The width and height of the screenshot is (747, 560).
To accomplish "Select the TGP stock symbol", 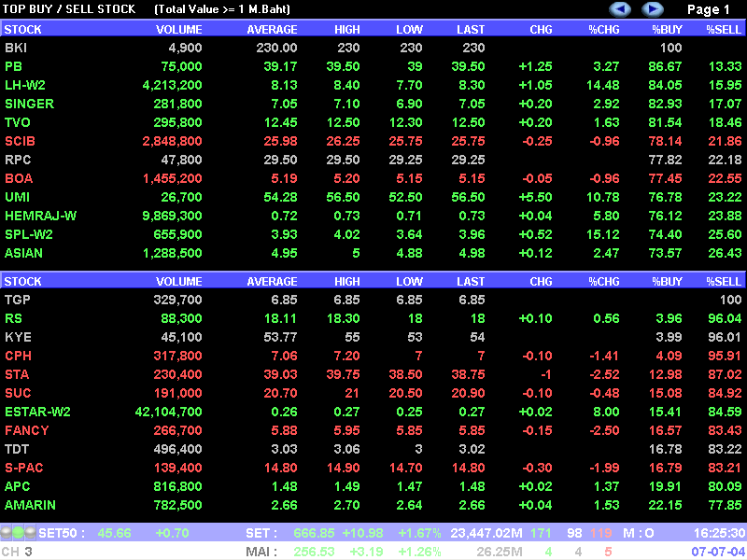I will (x=17, y=300).
